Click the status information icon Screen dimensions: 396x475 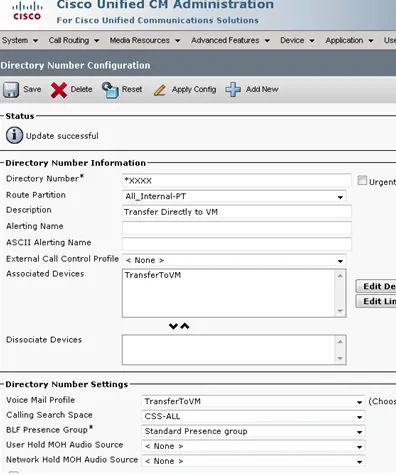tap(14, 135)
